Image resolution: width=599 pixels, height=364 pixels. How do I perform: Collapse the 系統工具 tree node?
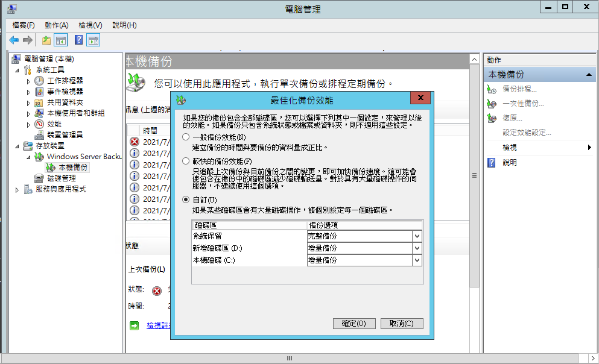pos(17,70)
